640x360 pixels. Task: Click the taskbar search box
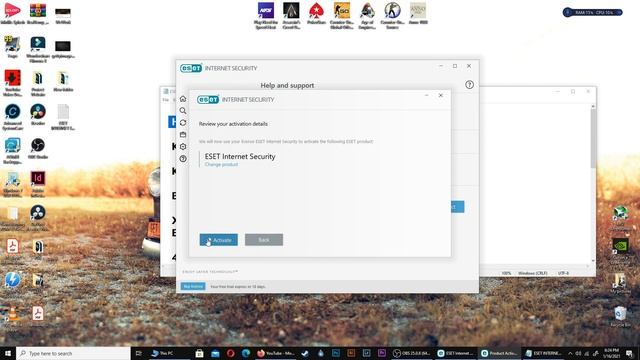pos(73,353)
